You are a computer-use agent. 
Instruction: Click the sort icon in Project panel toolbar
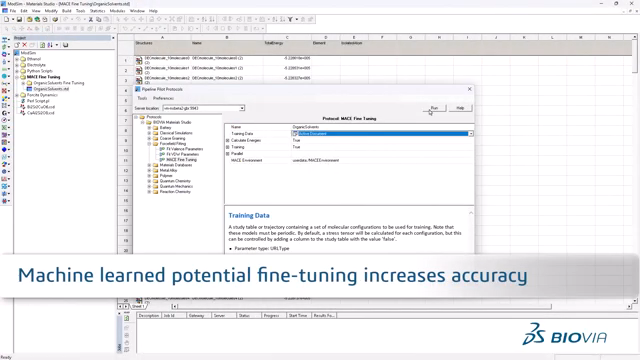tap(50, 45)
